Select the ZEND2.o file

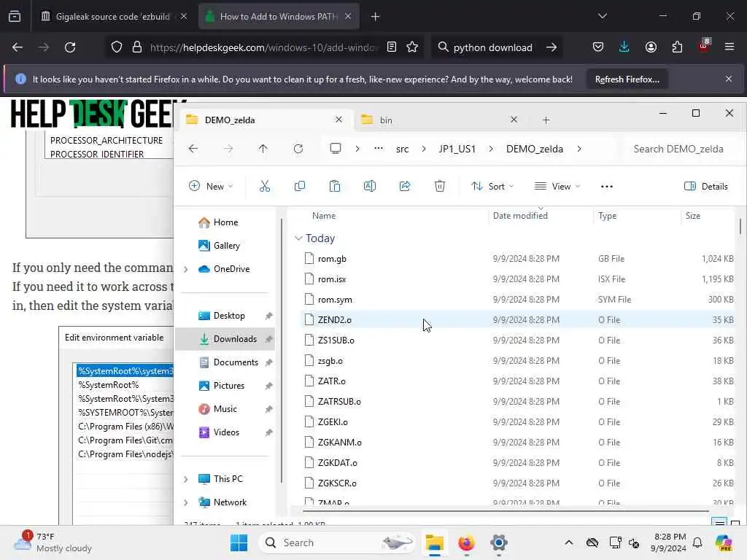[519, 320]
